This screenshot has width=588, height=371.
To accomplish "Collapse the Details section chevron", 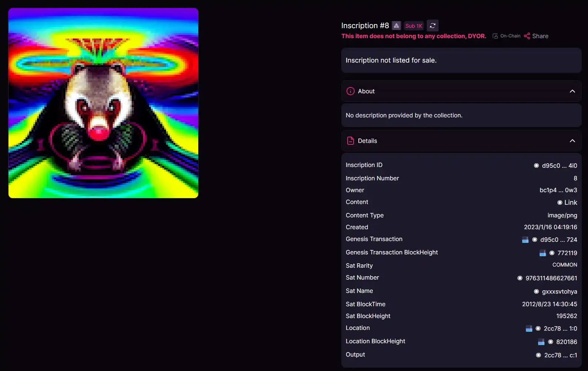I will 572,141.
